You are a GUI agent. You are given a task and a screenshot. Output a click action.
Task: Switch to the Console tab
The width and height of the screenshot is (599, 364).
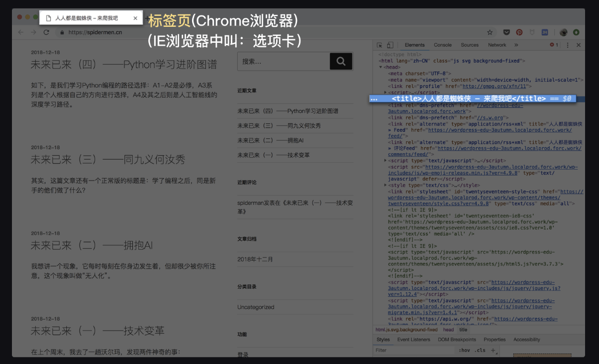(443, 45)
